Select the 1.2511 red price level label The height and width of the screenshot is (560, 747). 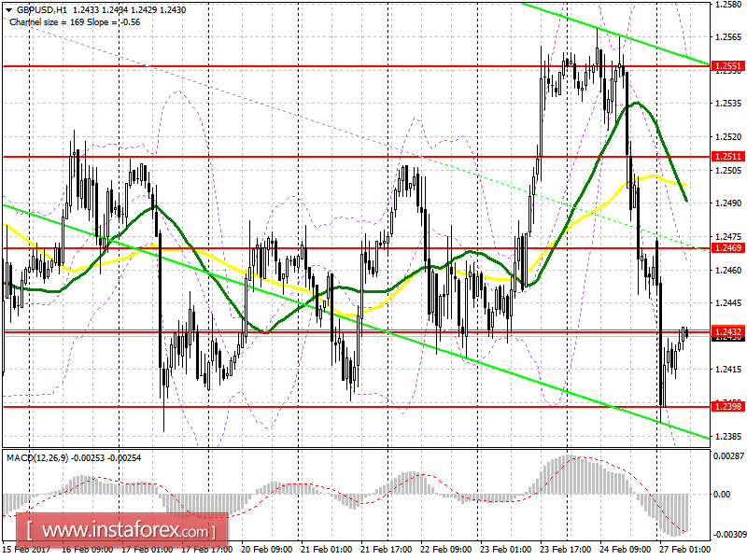tap(728, 157)
